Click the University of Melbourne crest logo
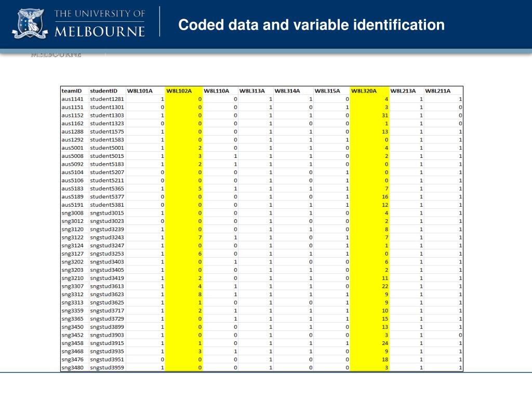Image resolution: width=532 pixels, height=399 pixels. tap(30, 23)
